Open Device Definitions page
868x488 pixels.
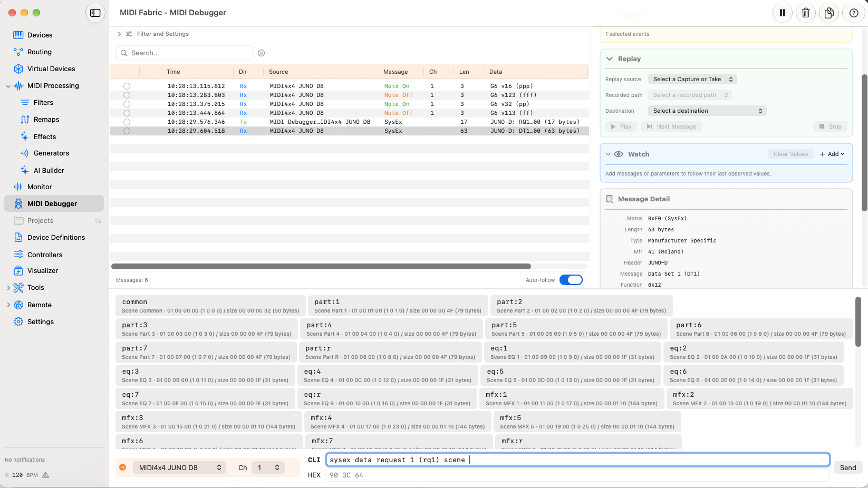[56, 237]
